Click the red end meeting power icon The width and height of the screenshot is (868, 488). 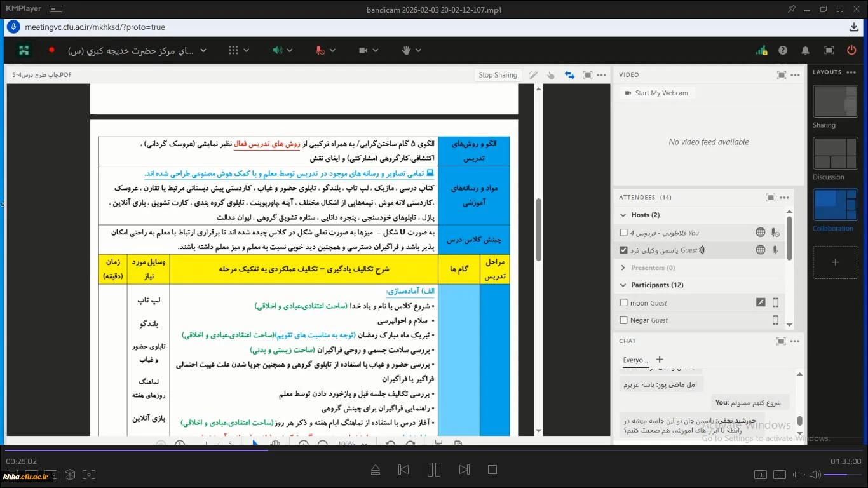pyautogui.click(x=851, y=50)
